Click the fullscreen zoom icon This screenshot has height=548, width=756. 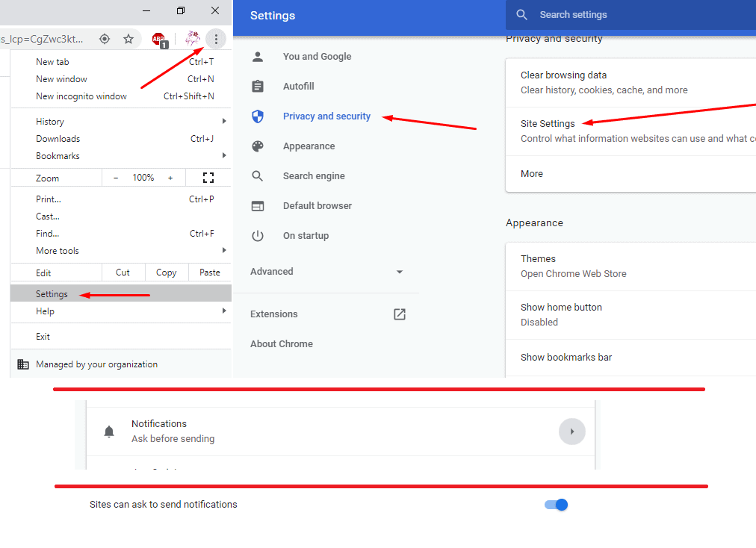(x=208, y=178)
